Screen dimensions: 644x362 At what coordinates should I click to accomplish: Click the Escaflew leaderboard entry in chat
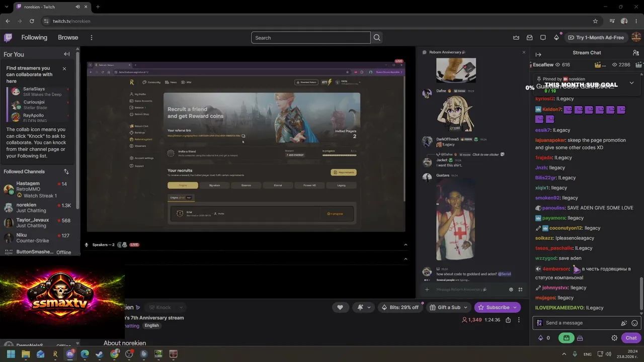551,65
